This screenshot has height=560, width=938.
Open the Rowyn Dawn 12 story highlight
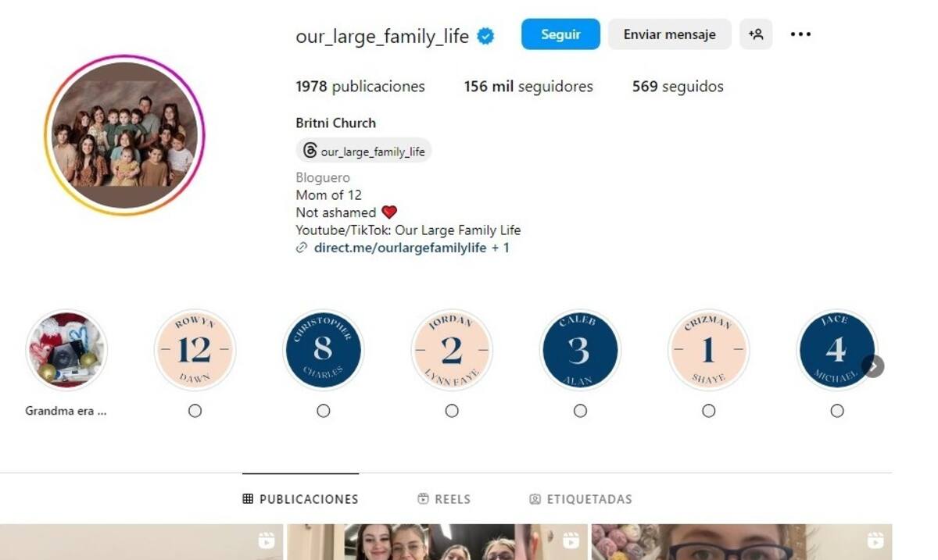[x=195, y=350]
